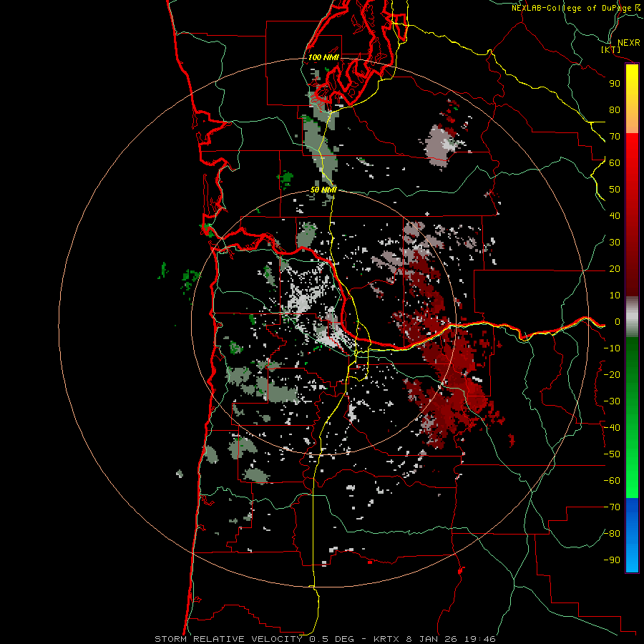The image size is (644, 644).
Task: Click the 0 value on velocity scale
Action: point(617,321)
